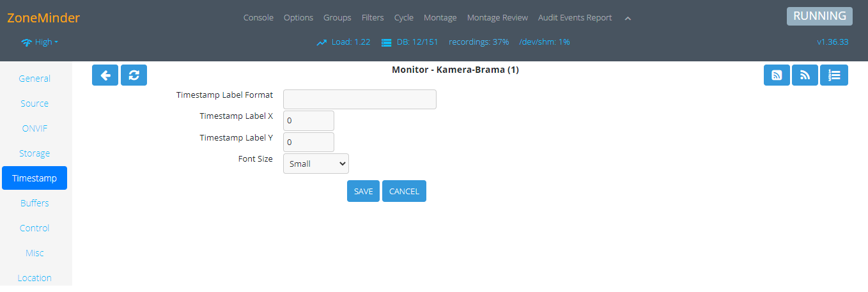Focus the Timestamp Label Format field
The height and width of the screenshot is (292, 868).
359,99
